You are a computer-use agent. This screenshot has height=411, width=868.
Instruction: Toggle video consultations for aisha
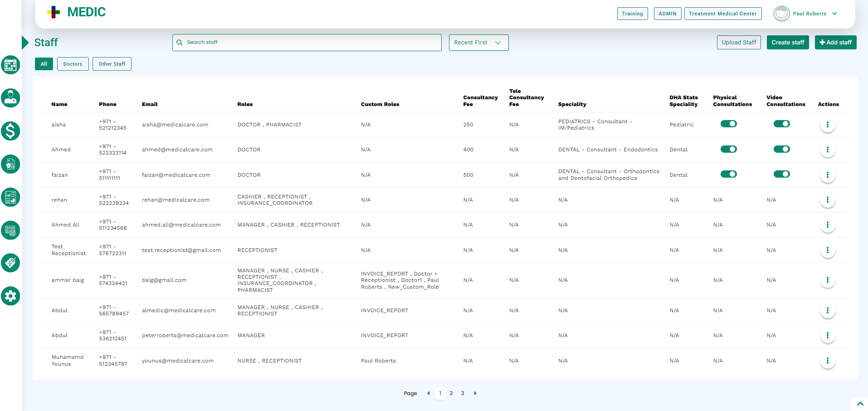[x=782, y=124]
